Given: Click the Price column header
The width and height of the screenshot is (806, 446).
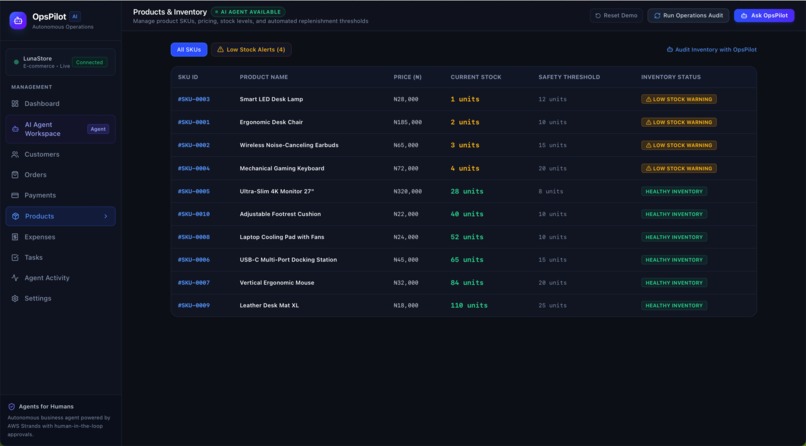Looking at the screenshot, I should (408, 77).
